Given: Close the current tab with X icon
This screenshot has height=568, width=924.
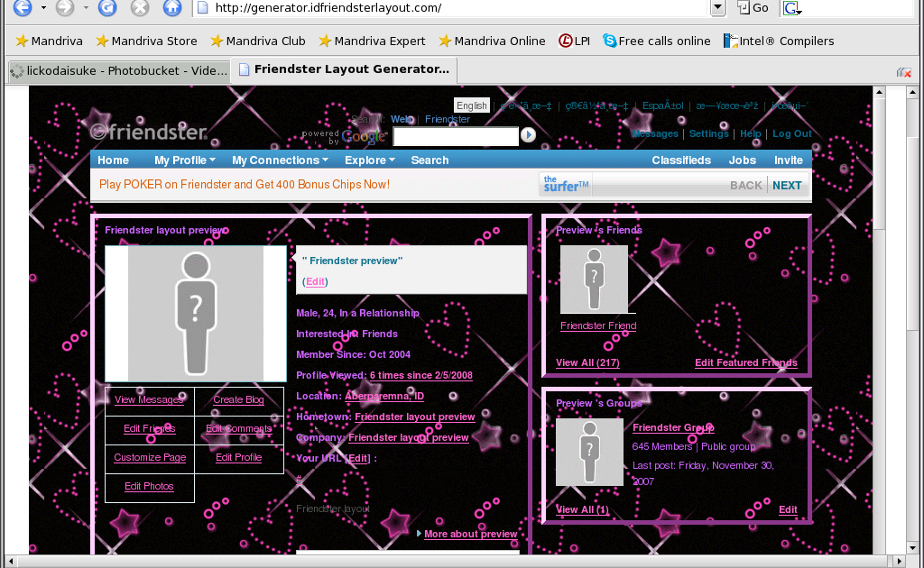Looking at the screenshot, I should (x=904, y=72).
